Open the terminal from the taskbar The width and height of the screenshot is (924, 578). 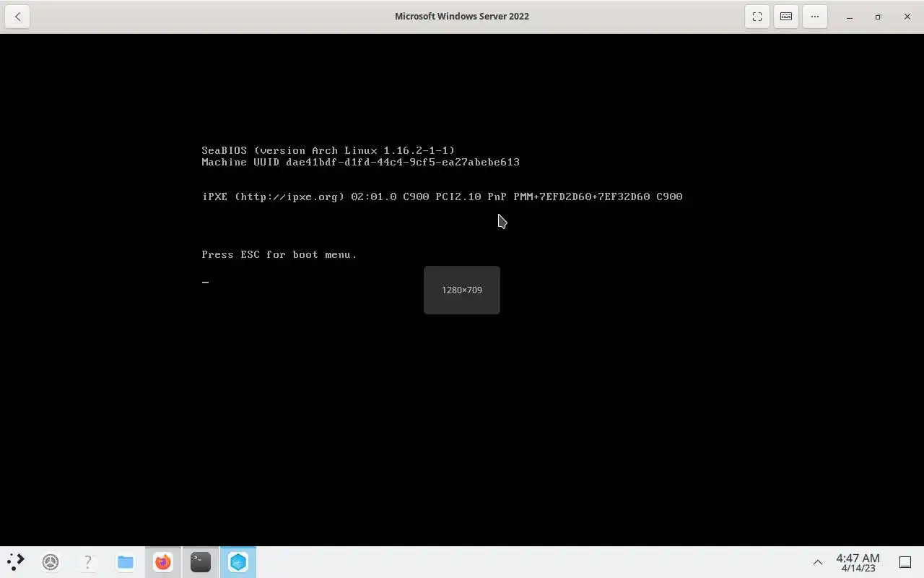[x=201, y=562]
